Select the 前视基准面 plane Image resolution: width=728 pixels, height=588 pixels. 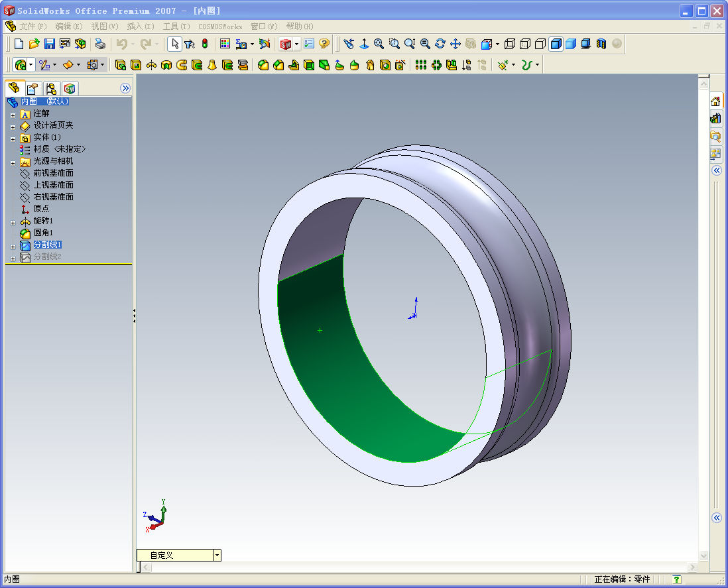click(x=54, y=173)
